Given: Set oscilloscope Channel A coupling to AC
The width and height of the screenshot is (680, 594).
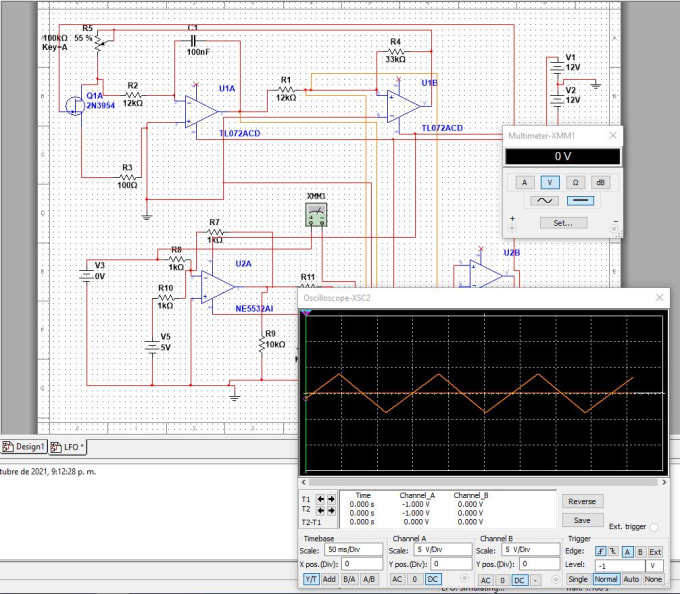Looking at the screenshot, I should [397, 579].
